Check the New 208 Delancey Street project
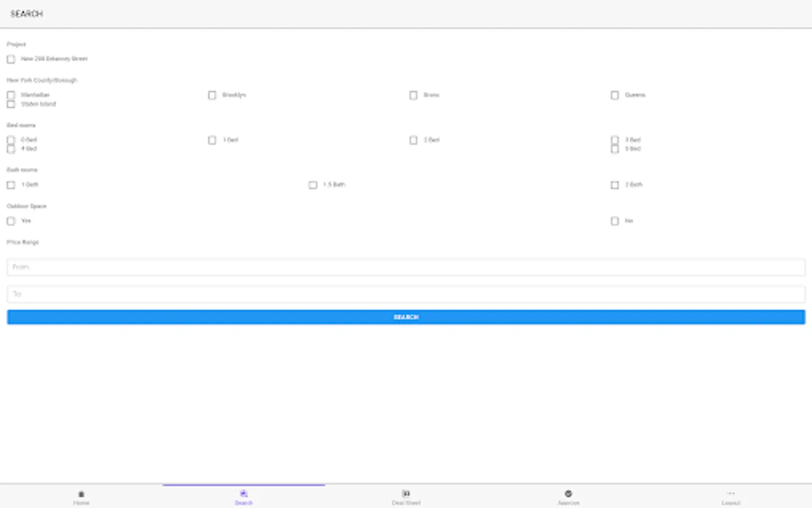The width and height of the screenshot is (812, 508). pos(11,59)
